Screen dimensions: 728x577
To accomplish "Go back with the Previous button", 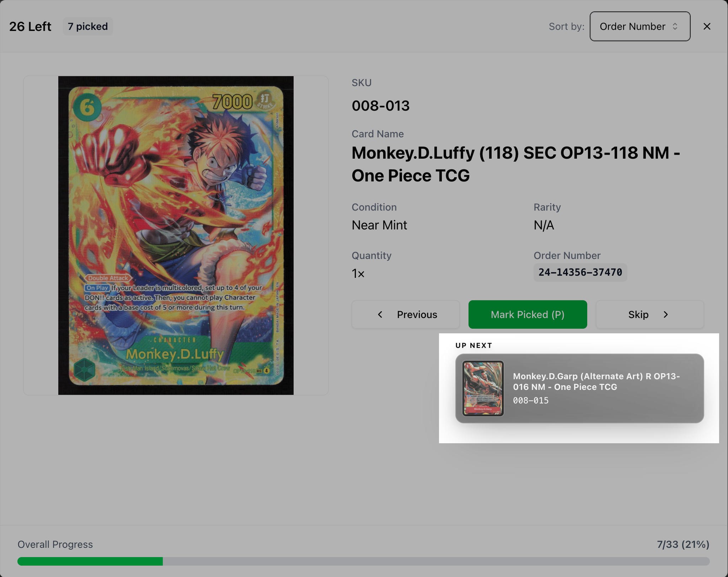I will pyautogui.click(x=406, y=314).
